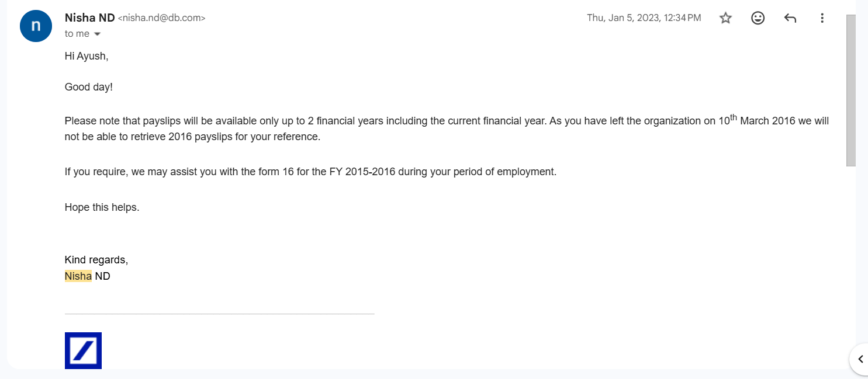Viewport: 868px width, 379px height.
Task: Add an emoji reaction to the email
Action: tap(758, 18)
